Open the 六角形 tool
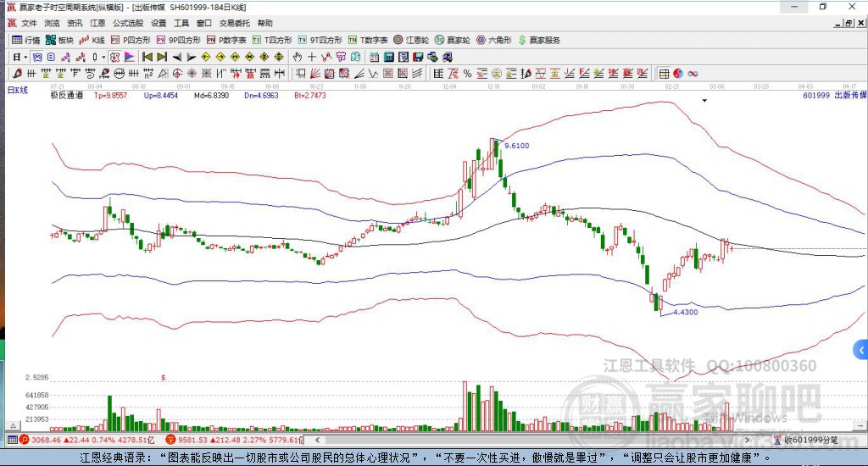 [494, 40]
